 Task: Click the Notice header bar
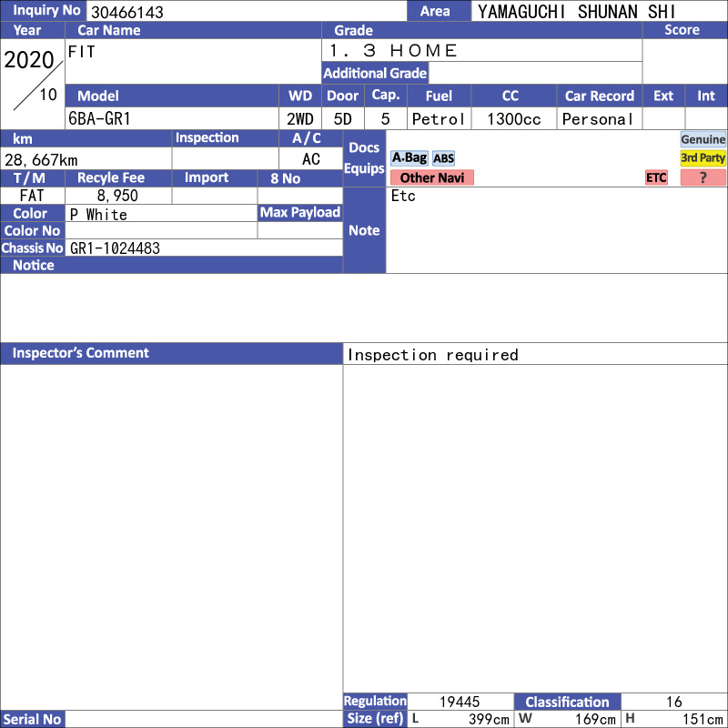[x=171, y=265]
